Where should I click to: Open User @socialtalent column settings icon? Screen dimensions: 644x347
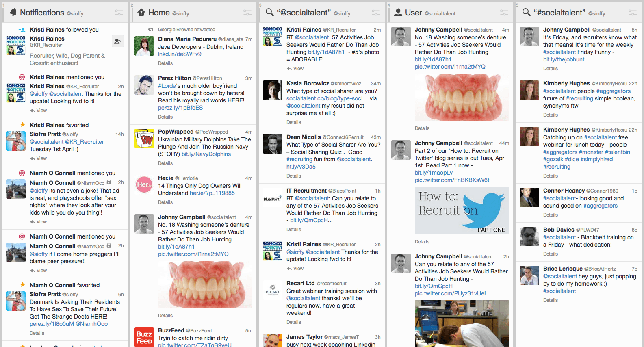(504, 13)
